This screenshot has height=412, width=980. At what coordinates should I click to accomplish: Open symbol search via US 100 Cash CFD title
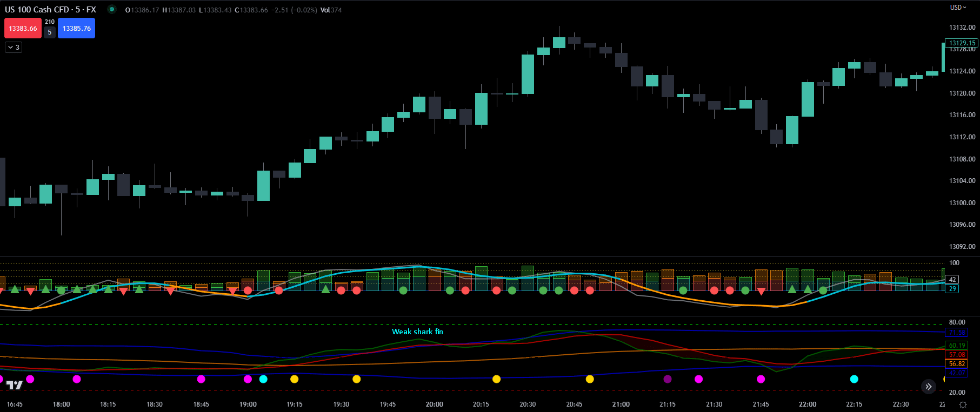click(x=50, y=9)
